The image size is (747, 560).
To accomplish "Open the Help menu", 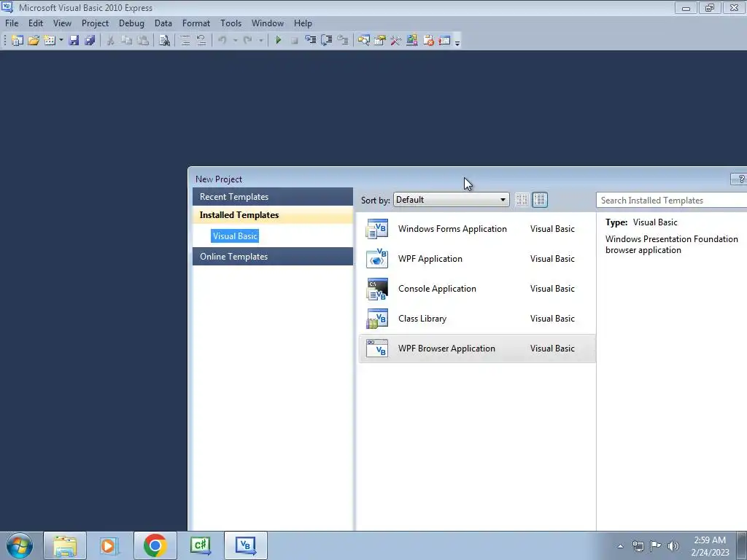I will tap(303, 23).
